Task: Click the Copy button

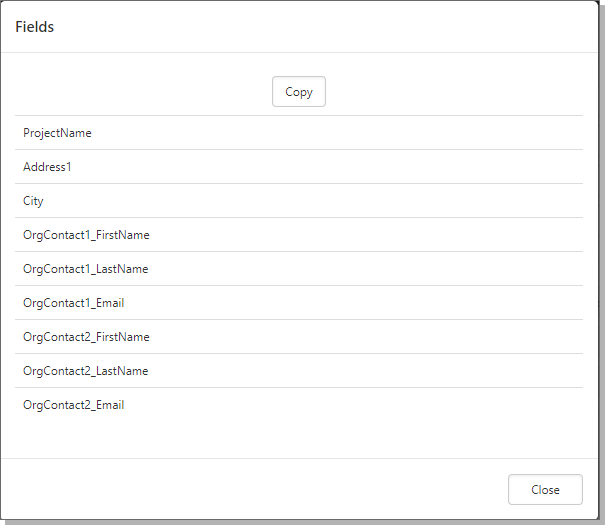Action: click(x=298, y=92)
